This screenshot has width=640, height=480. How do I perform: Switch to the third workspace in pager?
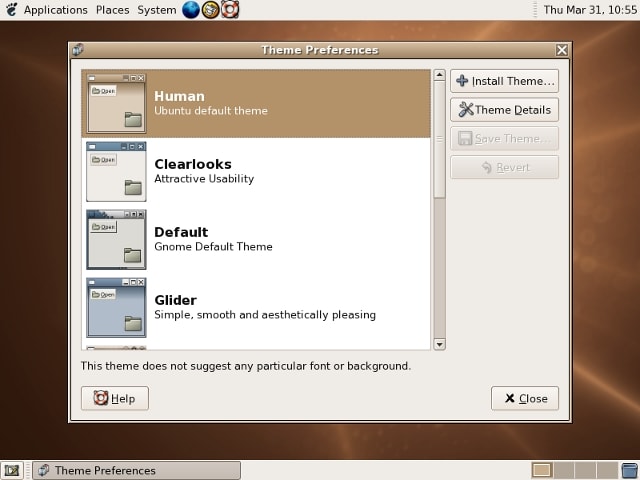585,471
